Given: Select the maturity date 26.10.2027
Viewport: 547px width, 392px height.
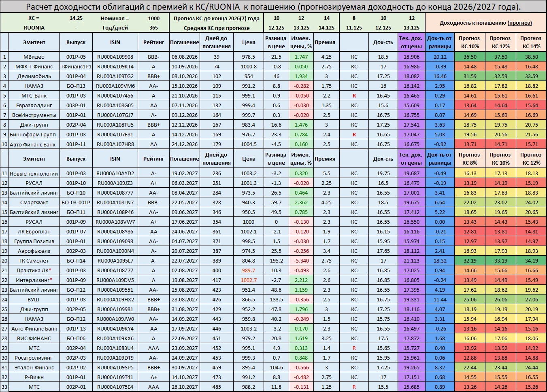Looking at the screenshot, I should [x=185, y=387].
